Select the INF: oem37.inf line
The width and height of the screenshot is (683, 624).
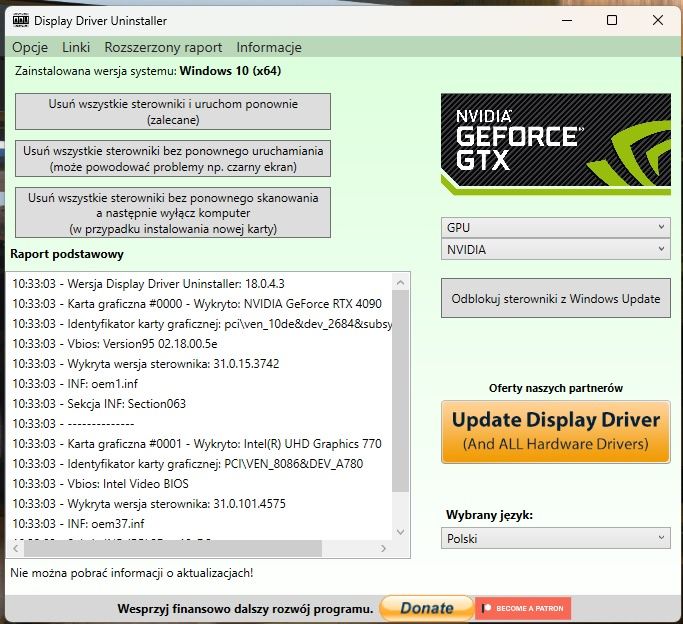tap(78, 524)
